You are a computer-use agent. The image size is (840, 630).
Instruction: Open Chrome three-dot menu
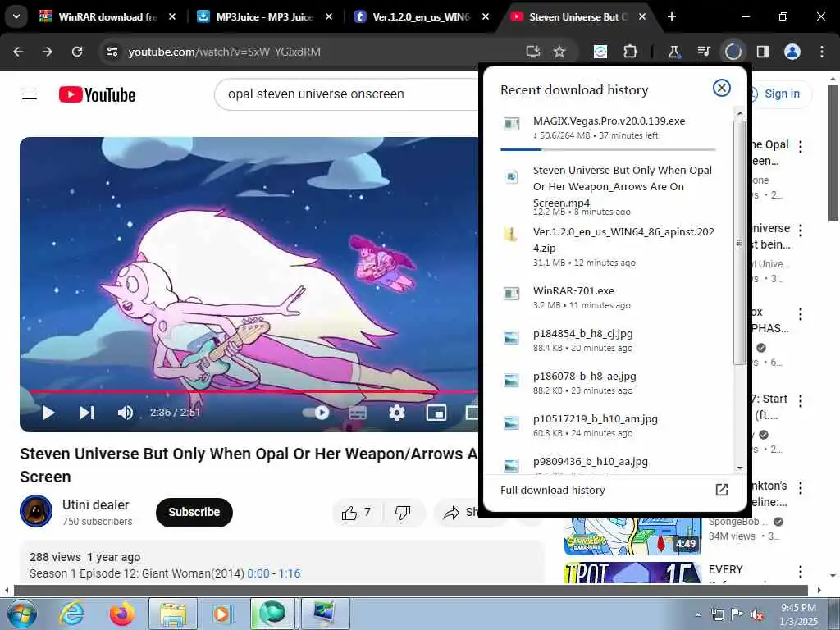(822, 52)
